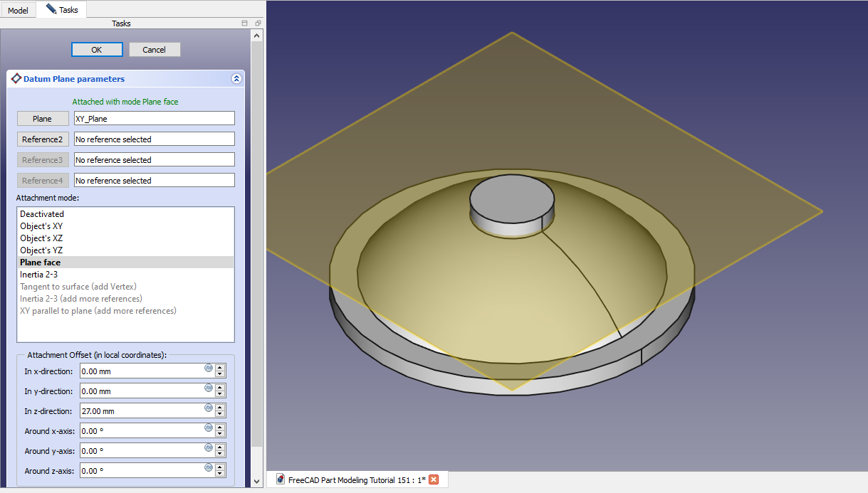Select the FreeCAD Part Modeling Tutorial document tab
The image size is (868, 493).
(x=356, y=479)
